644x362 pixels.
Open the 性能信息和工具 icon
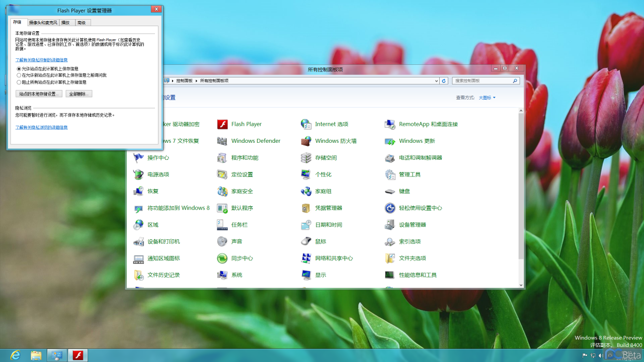(x=390, y=275)
